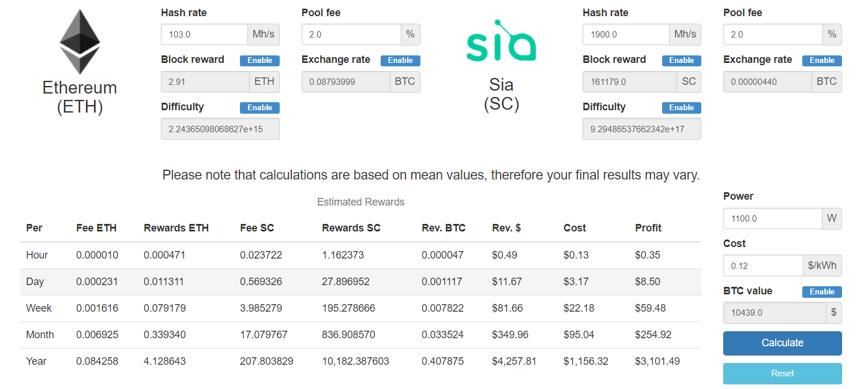This screenshot has width=868, height=389.
Task: Click the Calculate button
Action: [x=783, y=343]
